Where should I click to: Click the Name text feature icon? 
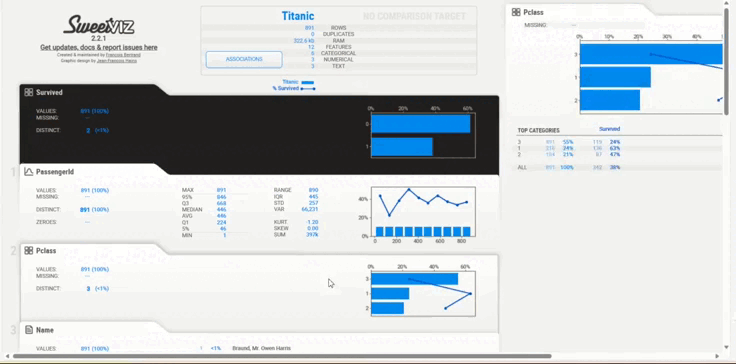coord(29,330)
